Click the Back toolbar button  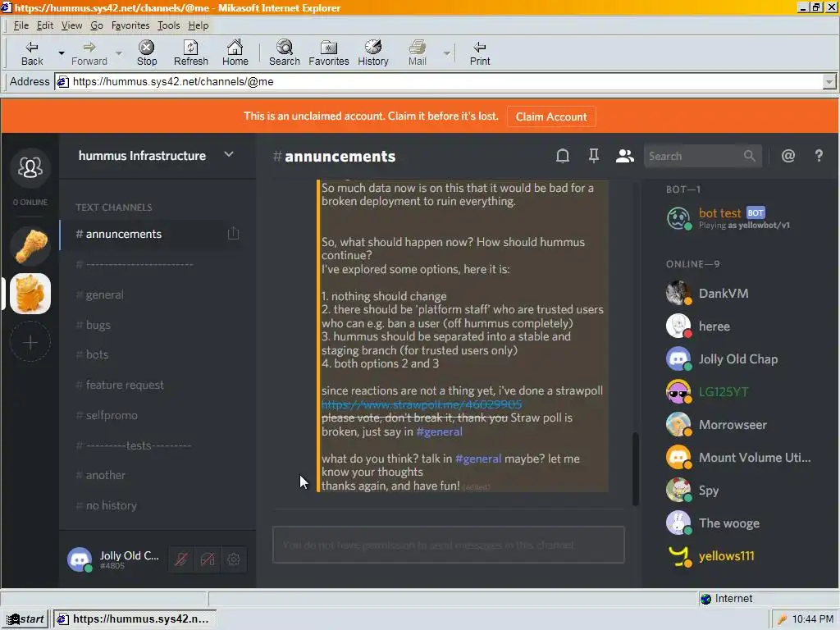(32, 53)
